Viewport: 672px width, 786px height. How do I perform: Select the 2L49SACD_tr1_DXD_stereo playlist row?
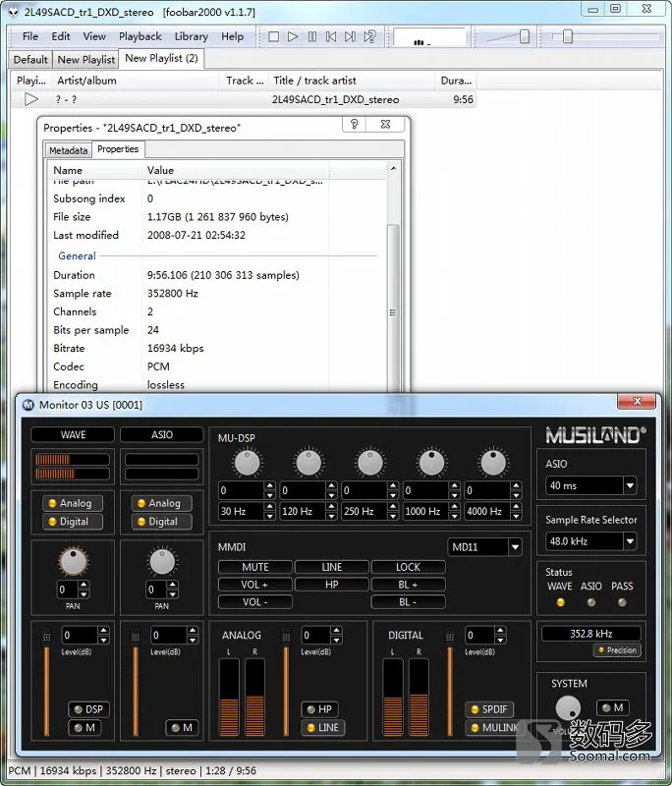coord(243,99)
